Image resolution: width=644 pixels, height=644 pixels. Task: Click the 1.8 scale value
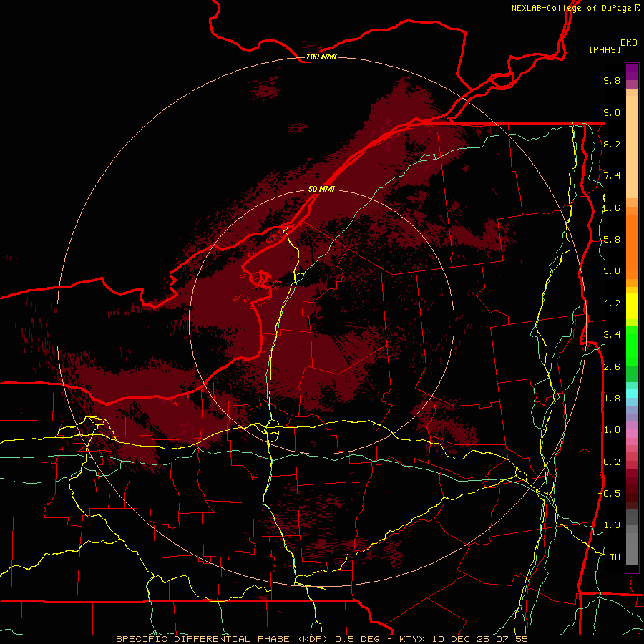(612, 399)
